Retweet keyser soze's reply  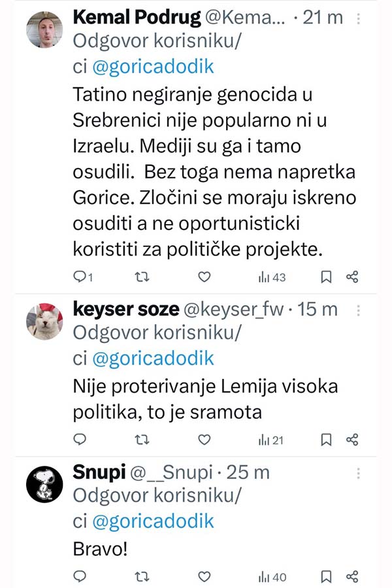pos(140,440)
